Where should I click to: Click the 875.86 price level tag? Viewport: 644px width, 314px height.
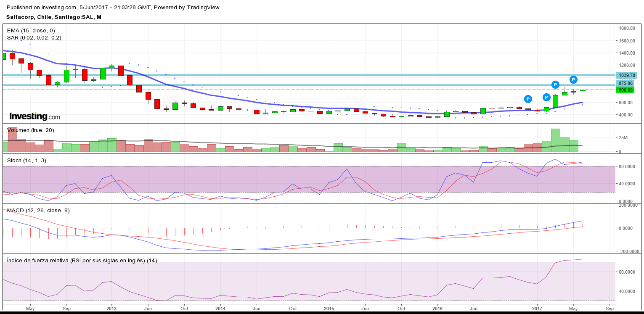[x=625, y=84]
